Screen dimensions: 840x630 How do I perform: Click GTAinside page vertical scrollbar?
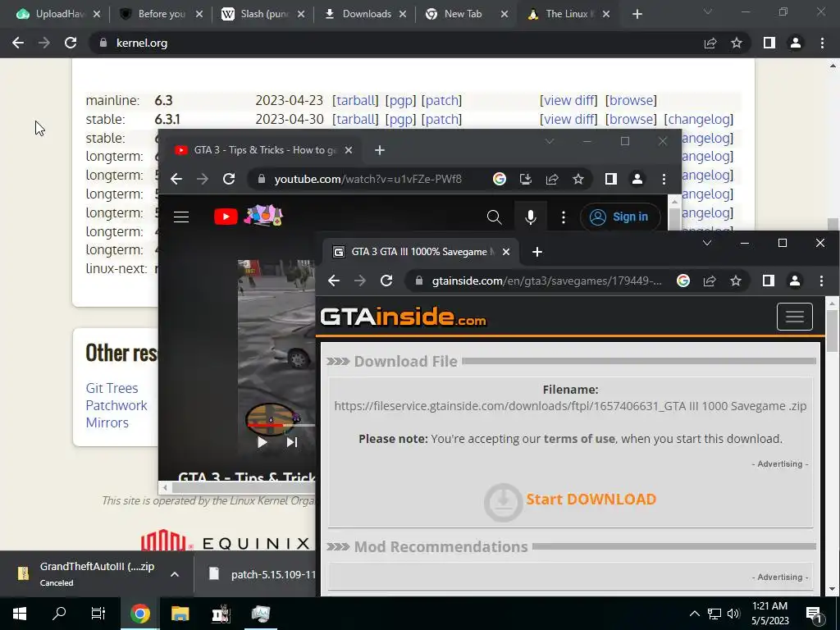click(x=832, y=331)
